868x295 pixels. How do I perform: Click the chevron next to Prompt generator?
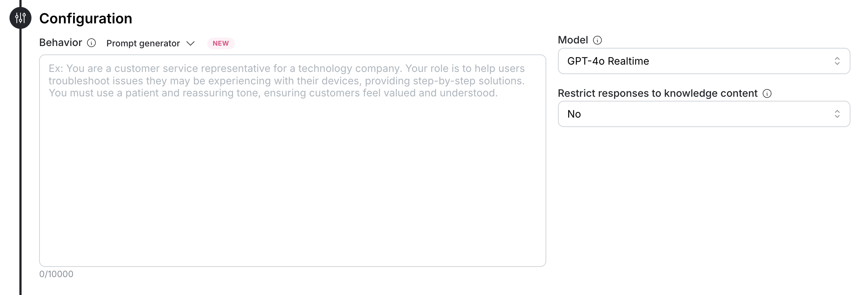point(190,43)
